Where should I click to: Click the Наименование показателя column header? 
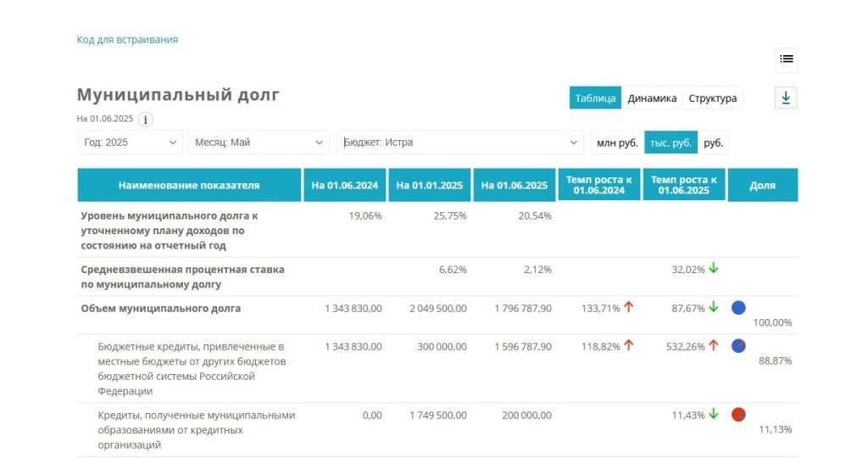[x=189, y=186]
